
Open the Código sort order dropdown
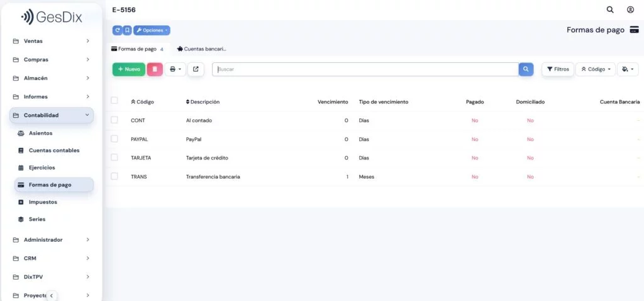[596, 69]
